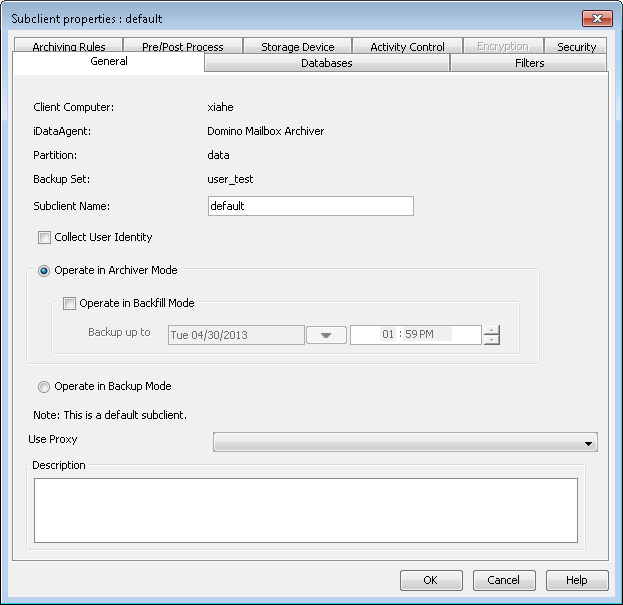Open the Storage Device tab
This screenshot has height=605, width=623.
tap(297, 47)
